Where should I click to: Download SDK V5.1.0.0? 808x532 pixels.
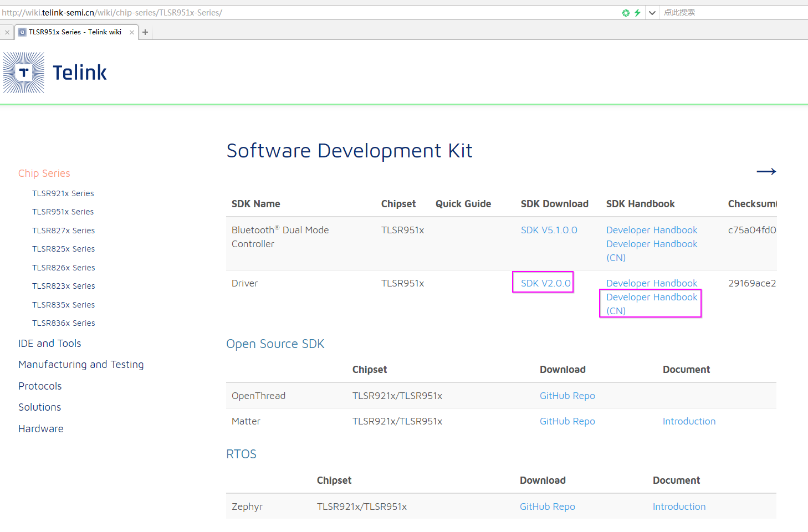point(549,230)
